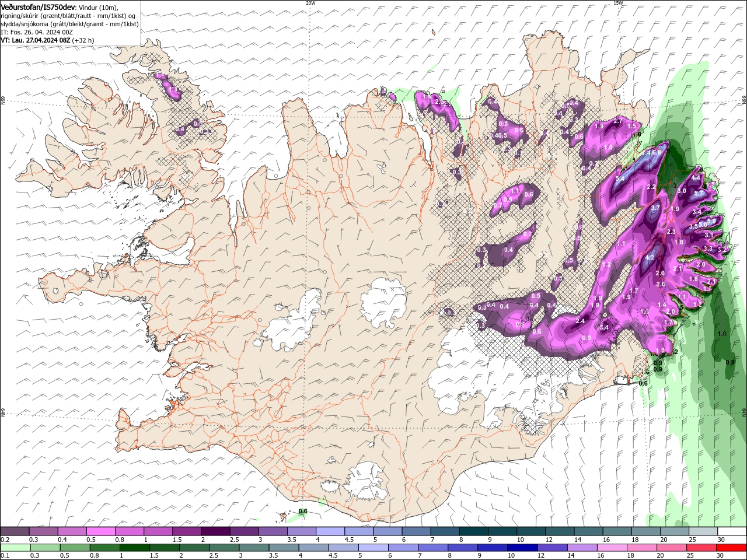The width and height of the screenshot is (747, 560).
Task: Select the deep blue lower-scale swatch starting at 10
Action: [522, 548]
